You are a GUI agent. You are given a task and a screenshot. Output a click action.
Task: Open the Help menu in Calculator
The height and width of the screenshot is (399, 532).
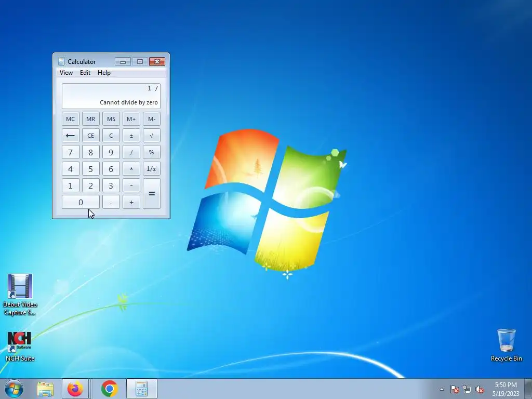pos(104,73)
